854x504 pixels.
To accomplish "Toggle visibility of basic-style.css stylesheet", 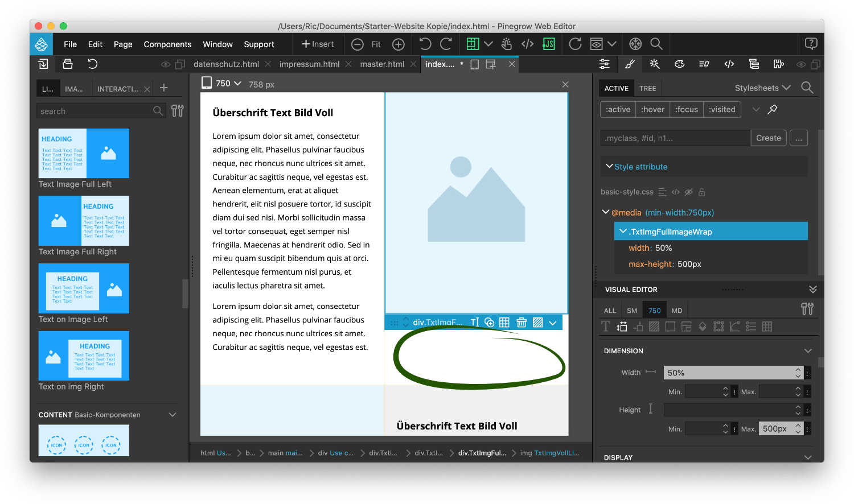I will (688, 192).
